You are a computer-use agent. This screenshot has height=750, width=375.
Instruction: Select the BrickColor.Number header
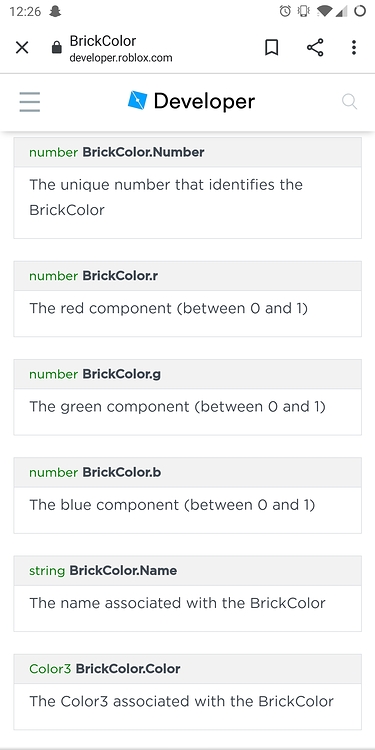(x=188, y=153)
